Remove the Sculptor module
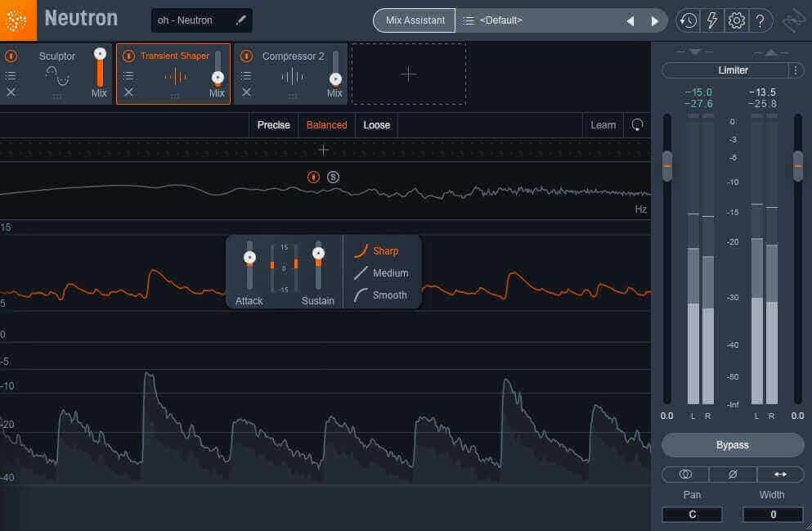The image size is (812, 531). [x=11, y=92]
